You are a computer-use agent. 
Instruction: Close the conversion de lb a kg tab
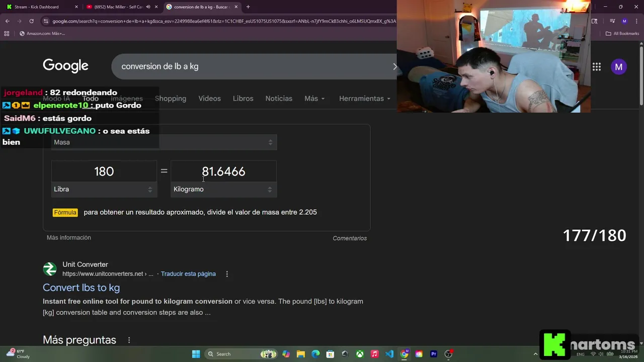click(236, 7)
